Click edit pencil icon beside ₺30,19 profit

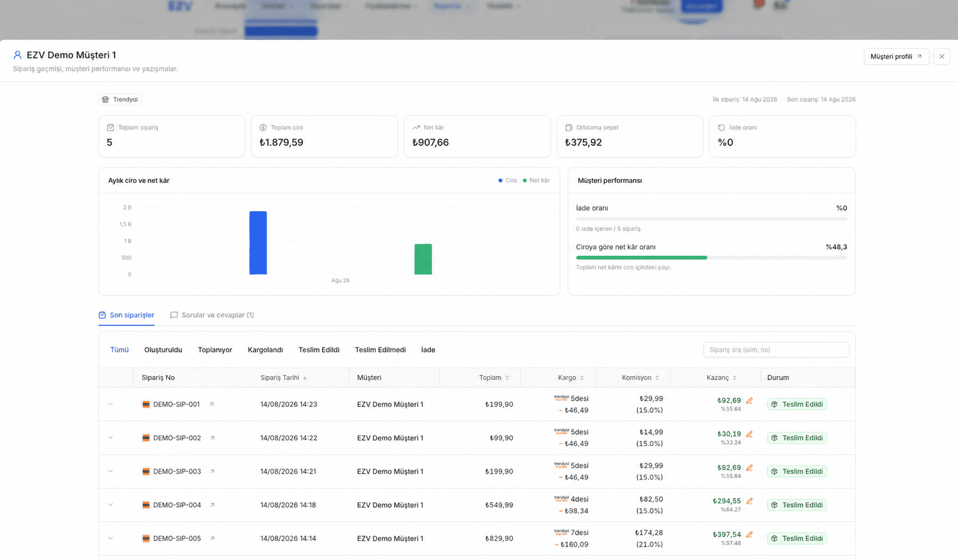click(749, 434)
